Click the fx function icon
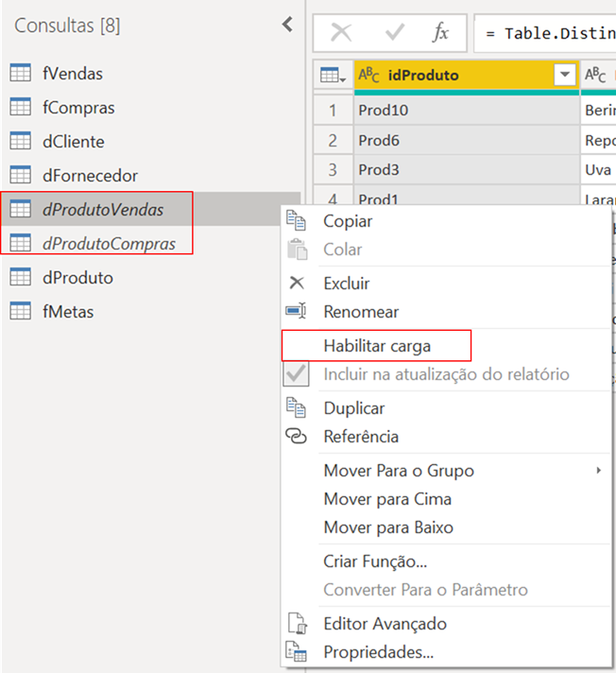Screen dimensions: 616x673 441,33
